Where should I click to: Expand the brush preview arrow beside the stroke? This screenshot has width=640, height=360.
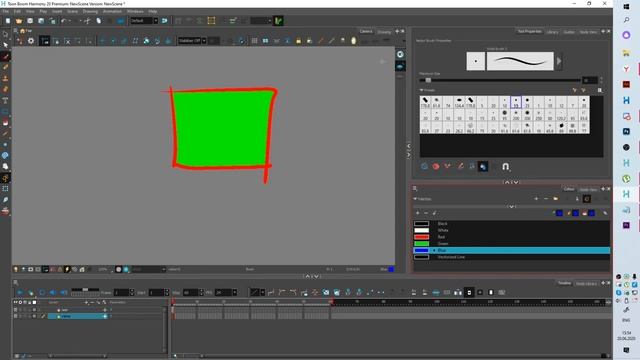point(559,61)
